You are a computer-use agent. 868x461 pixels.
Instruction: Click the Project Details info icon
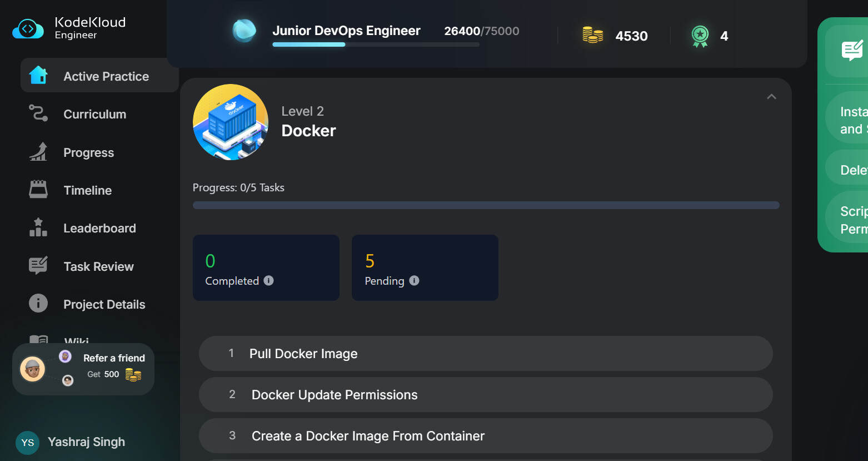tap(38, 304)
